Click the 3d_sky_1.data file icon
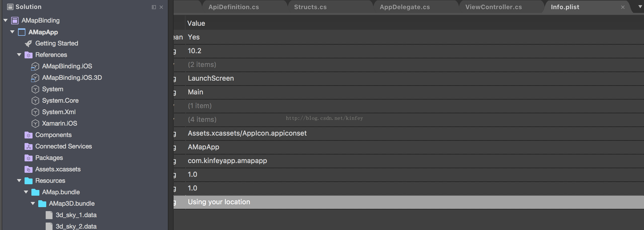 coord(49,215)
